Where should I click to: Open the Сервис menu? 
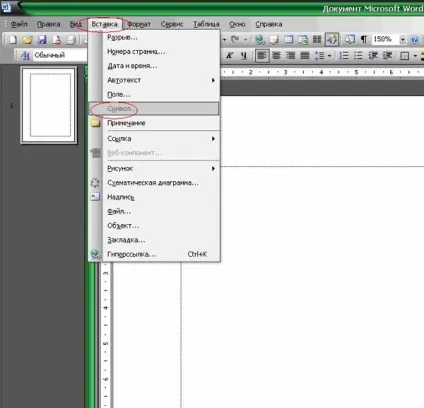point(172,24)
